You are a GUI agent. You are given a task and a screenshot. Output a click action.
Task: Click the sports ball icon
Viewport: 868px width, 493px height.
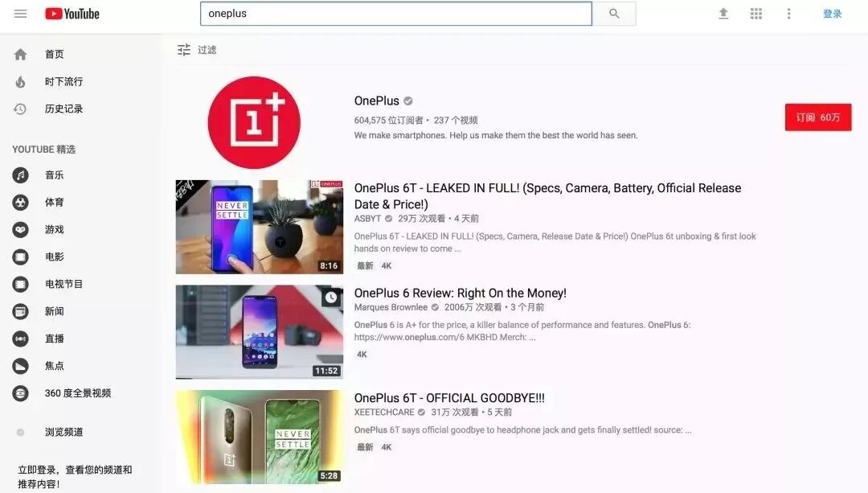20,202
